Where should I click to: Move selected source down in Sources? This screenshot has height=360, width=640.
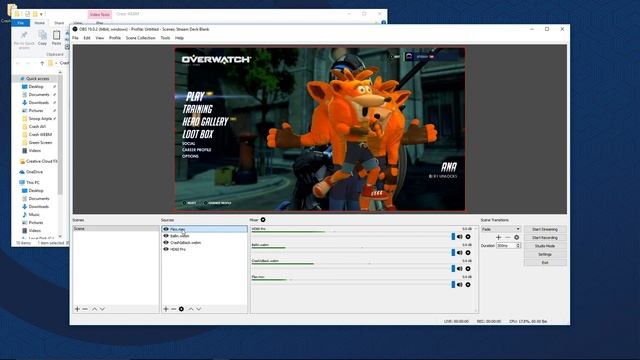click(x=198, y=309)
